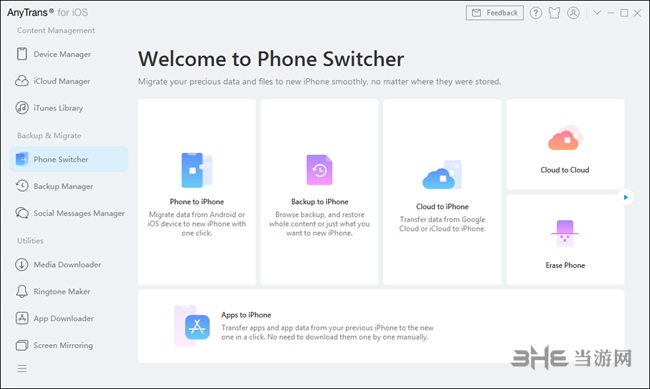Select App Downloader label
The image size is (650, 389).
coord(63,318)
